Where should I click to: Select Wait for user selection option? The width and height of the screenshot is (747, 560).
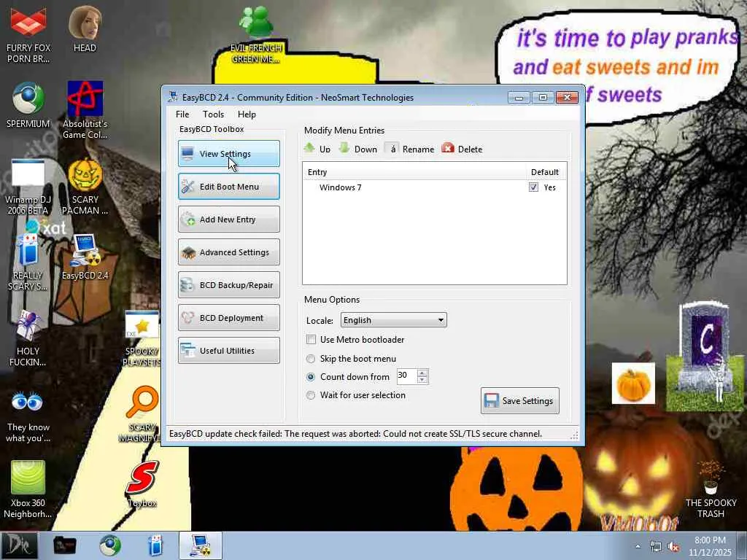click(x=311, y=395)
